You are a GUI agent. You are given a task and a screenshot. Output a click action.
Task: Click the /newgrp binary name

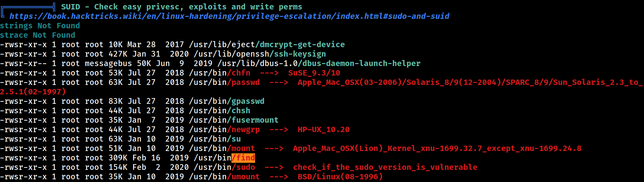pos(244,129)
